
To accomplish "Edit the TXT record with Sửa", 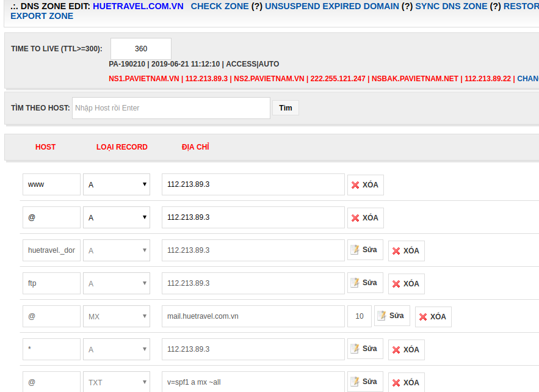I will [365, 382].
